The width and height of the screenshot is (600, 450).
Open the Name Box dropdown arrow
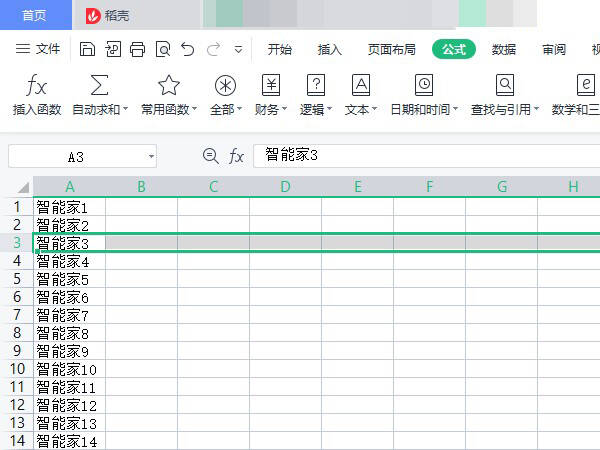151,157
